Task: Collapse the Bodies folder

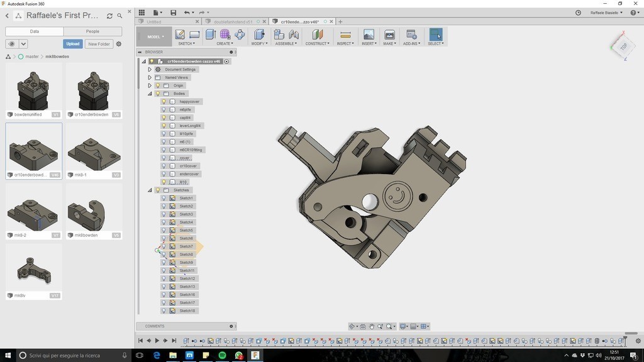Action: [150, 94]
